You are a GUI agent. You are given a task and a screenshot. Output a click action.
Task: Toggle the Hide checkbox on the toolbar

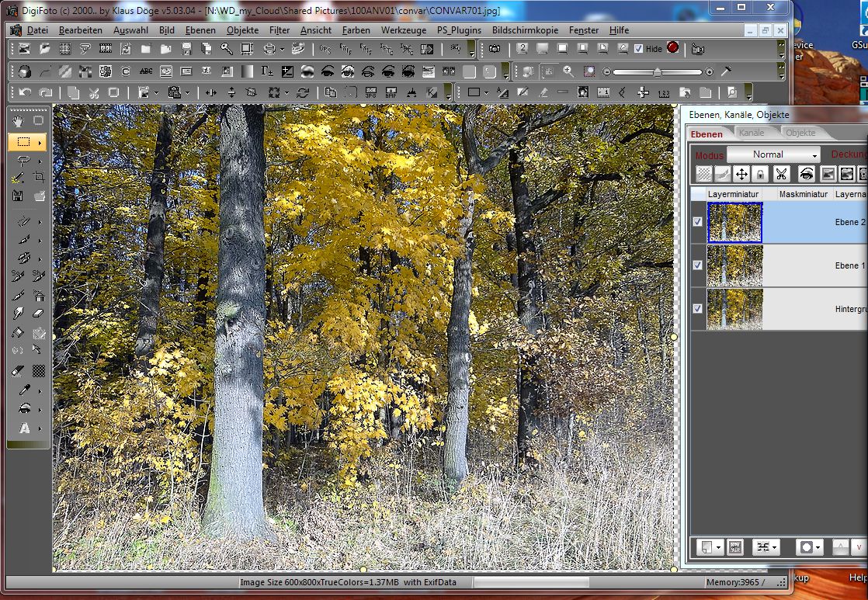[638, 49]
